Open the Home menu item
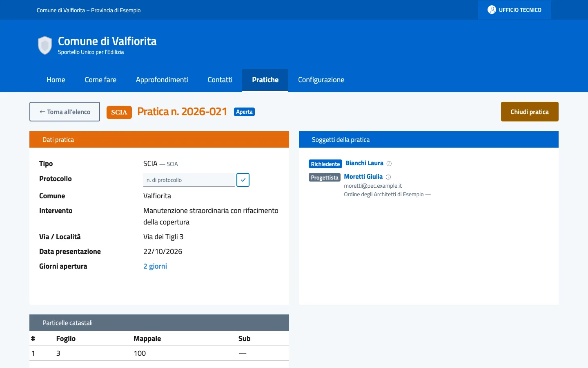588x368 pixels. [x=56, y=80]
